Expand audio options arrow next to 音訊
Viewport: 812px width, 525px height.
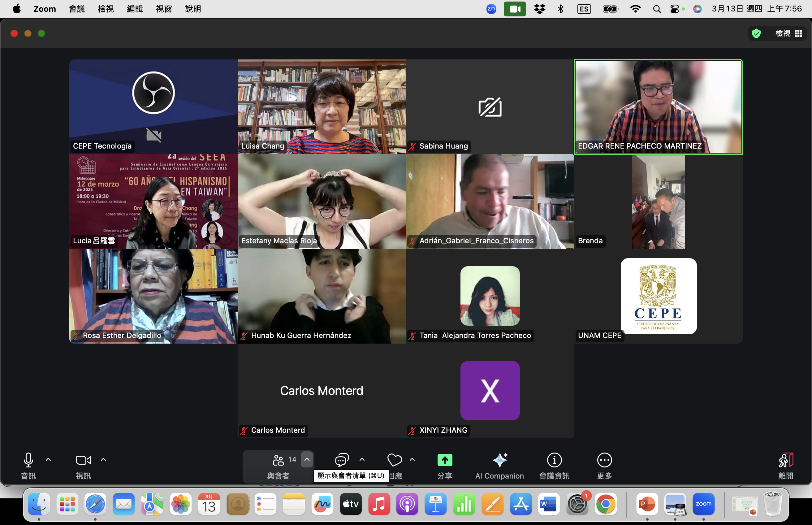tap(48, 460)
